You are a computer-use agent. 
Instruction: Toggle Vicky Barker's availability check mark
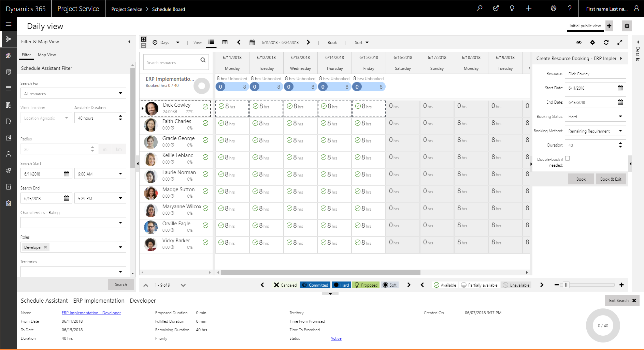[x=205, y=242]
